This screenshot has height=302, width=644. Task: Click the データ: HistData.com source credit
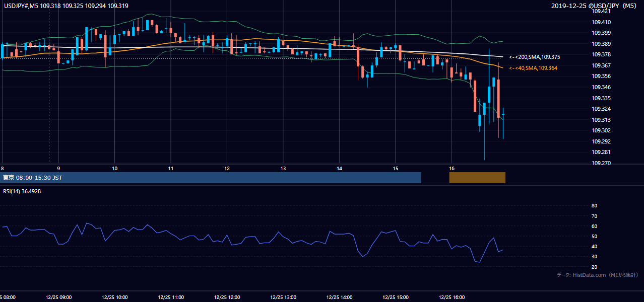(598, 275)
